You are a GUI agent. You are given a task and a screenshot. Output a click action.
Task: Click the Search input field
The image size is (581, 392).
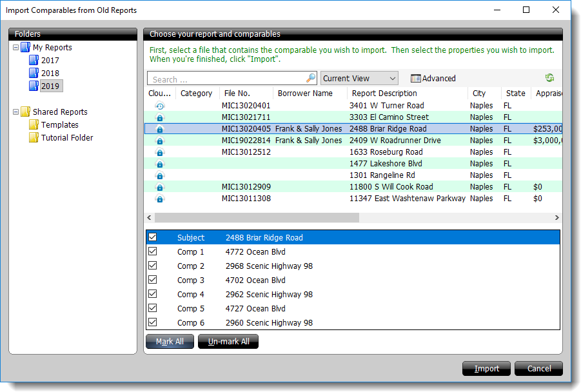pyautogui.click(x=226, y=79)
